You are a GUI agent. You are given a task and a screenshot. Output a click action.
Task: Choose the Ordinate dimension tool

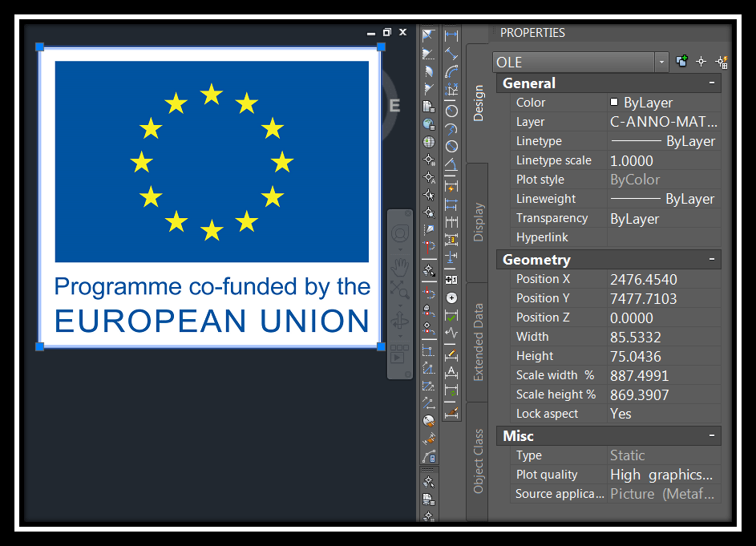click(x=451, y=89)
